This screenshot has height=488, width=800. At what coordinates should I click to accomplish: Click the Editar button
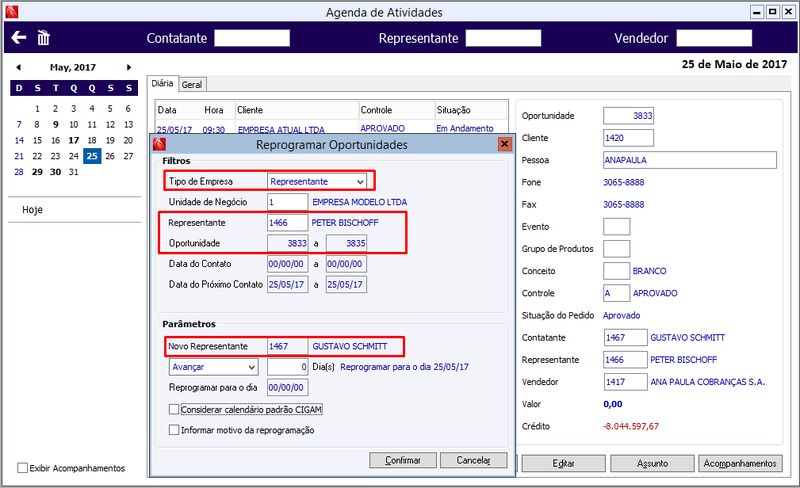coord(563,463)
